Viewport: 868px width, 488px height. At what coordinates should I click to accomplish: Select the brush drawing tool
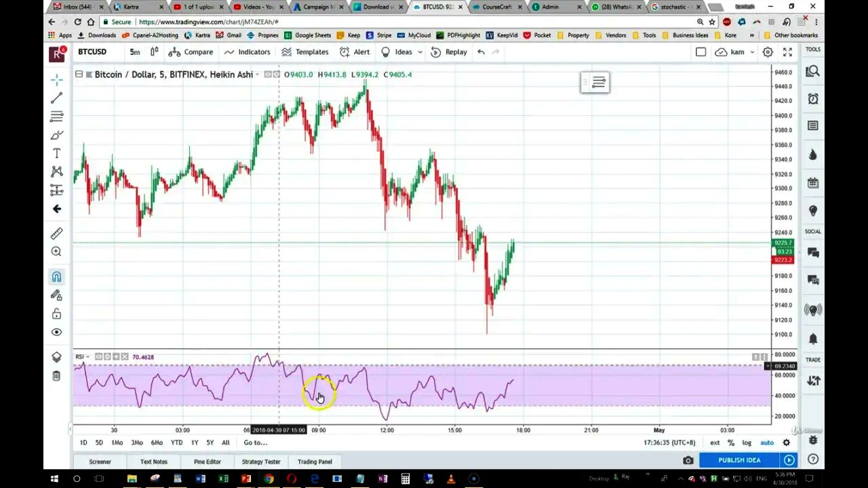(56, 135)
